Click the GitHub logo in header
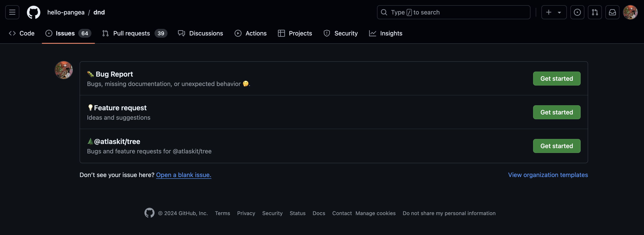 point(34,12)
